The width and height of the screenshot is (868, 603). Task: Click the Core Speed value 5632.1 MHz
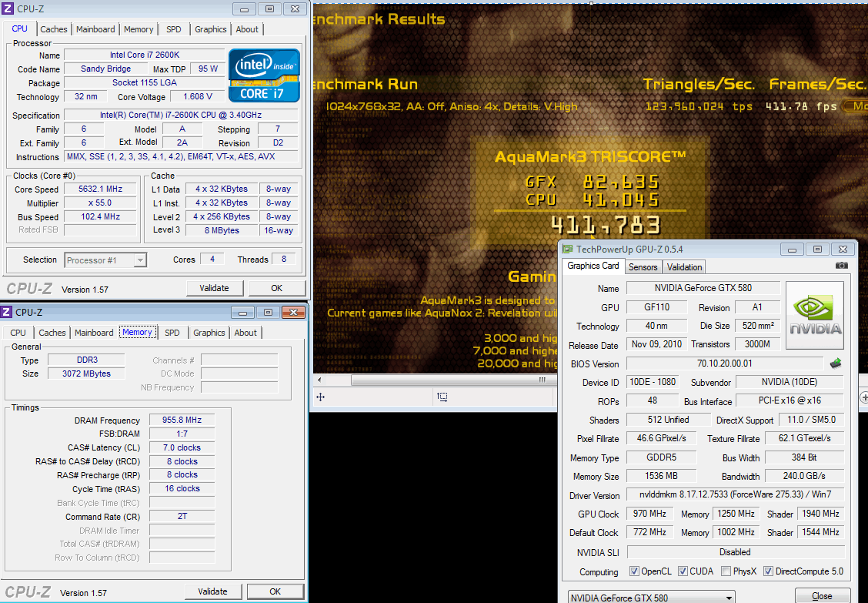click(x=100, y=189)
